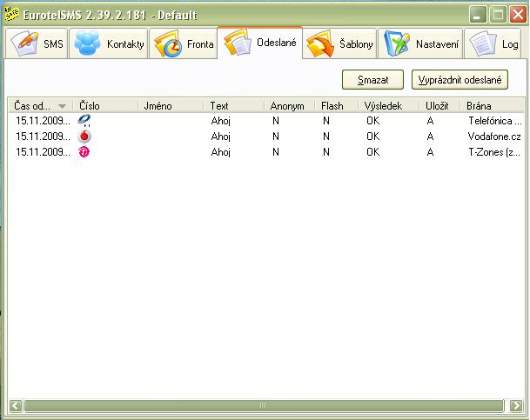This screenshot has width=530, height=420.
Task: Open the Nastavení tab label
Action: [437, 43]
